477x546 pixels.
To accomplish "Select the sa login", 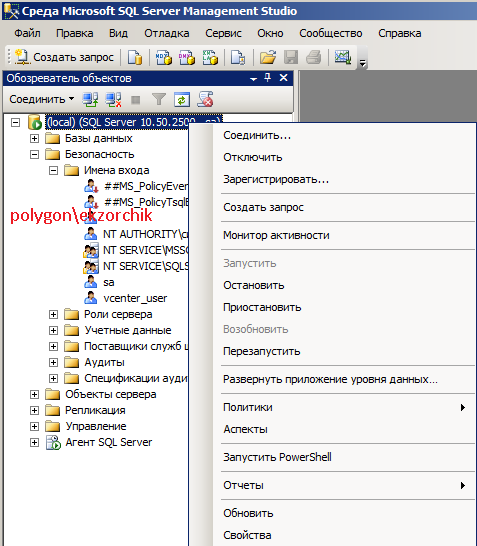I will 109,282.
